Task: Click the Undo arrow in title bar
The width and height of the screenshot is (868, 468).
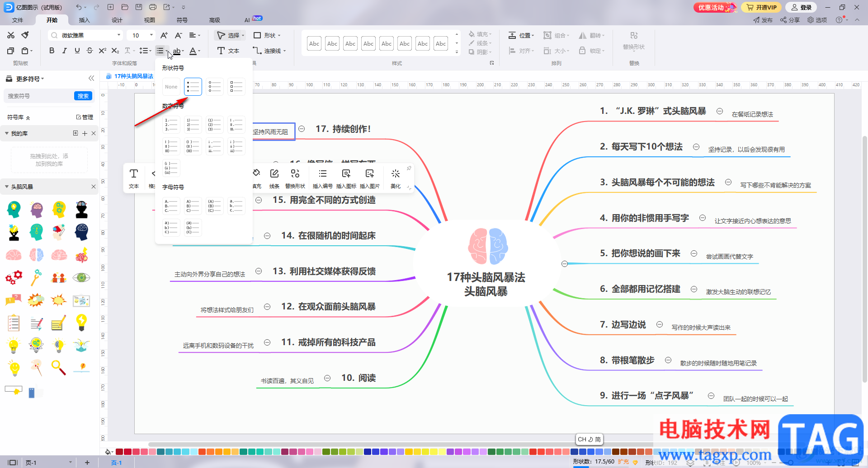Action: (79, 7)
